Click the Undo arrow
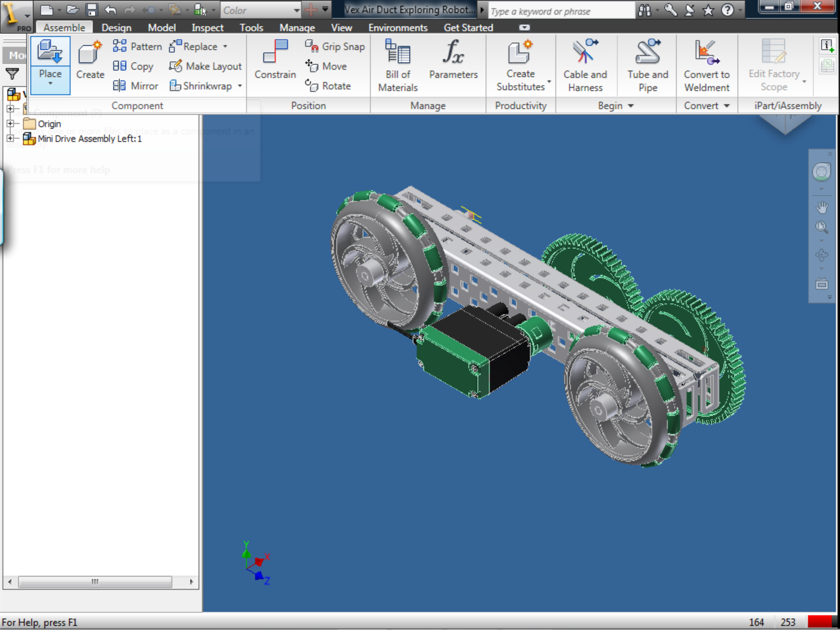 coord(110,10)
